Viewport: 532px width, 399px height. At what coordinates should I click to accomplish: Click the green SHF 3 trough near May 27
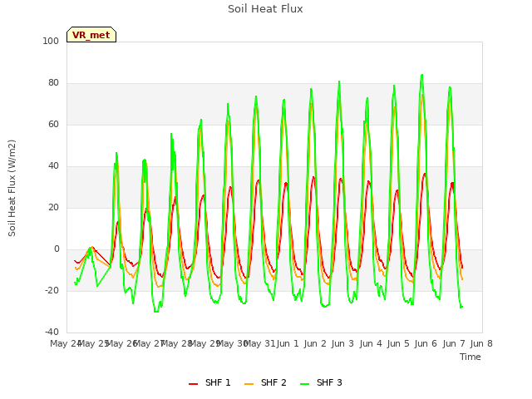156,311
